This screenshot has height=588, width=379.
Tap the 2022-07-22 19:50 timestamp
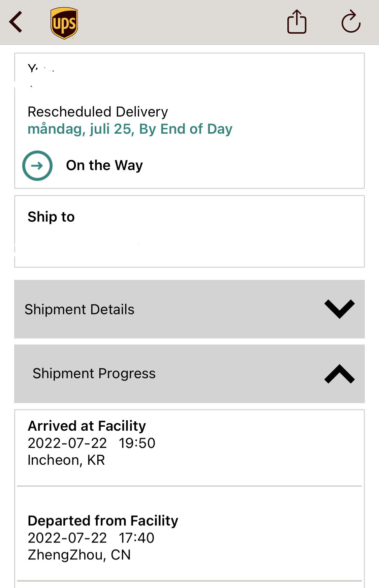(x=91, y=443)
